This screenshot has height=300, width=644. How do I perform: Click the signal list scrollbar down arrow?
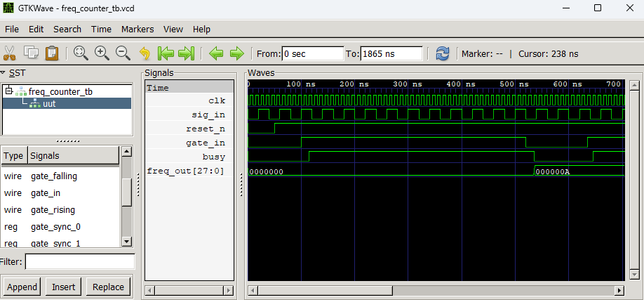[127, 242]
